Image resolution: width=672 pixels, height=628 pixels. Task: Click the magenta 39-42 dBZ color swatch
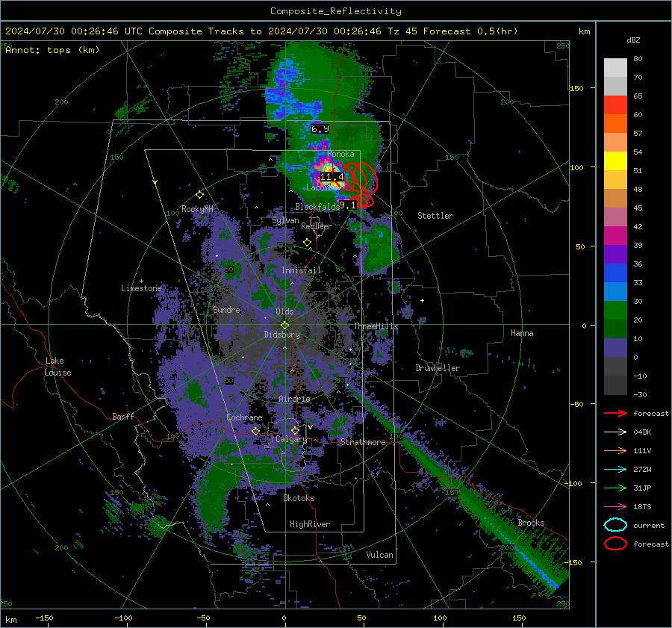coord(615,236)
